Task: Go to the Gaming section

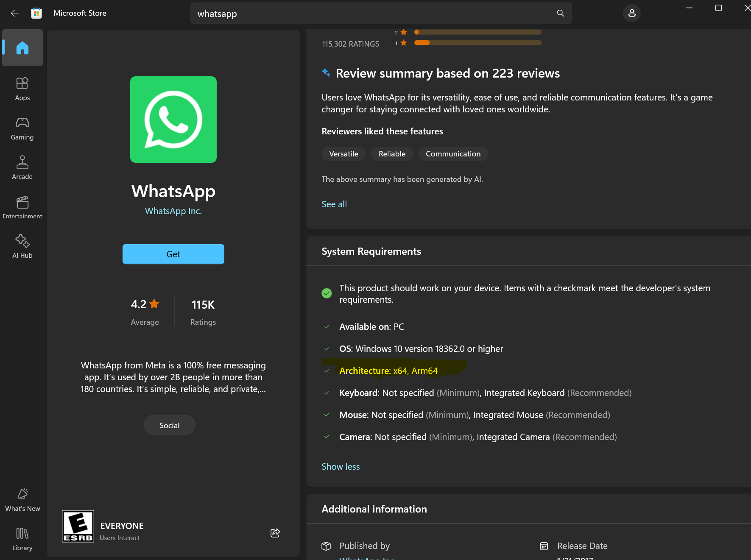Action: [x=22, y=128]
